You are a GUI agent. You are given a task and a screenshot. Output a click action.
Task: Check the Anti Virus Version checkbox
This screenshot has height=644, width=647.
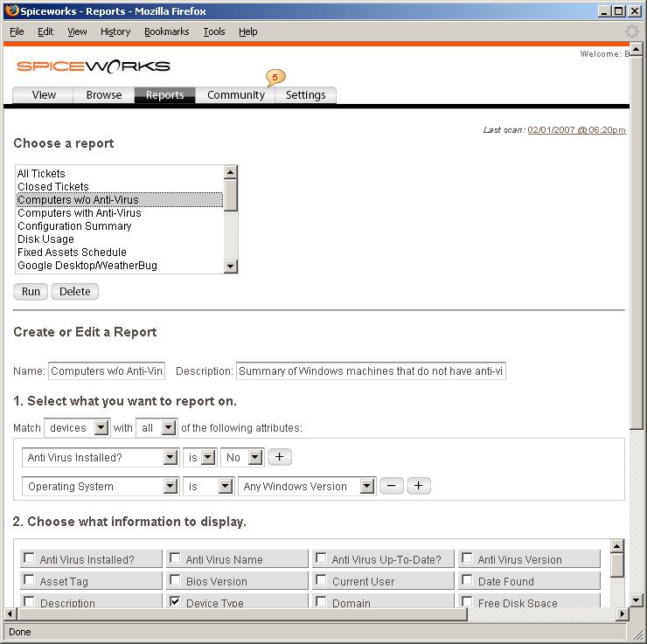pos(467,558)
